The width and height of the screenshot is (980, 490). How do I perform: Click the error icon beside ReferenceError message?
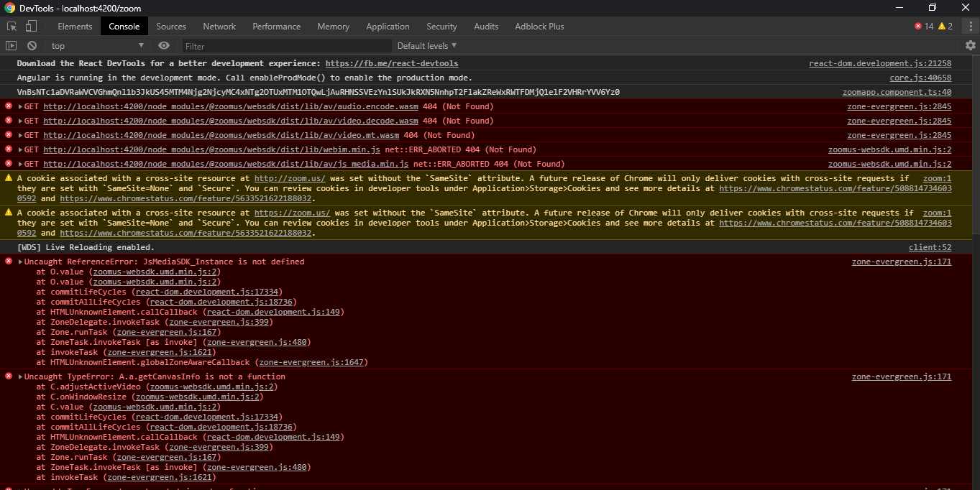pyautogui.click(x=9, y=261)
